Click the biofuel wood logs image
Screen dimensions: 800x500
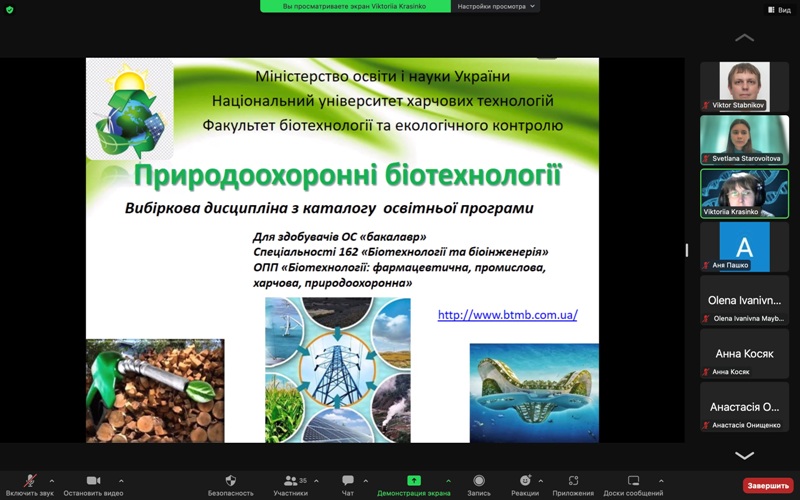[x=155, y=391]
